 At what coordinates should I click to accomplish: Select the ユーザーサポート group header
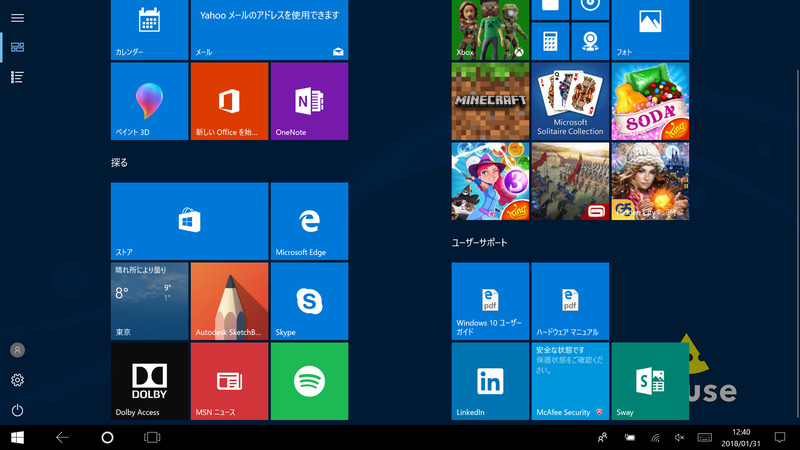pos(479,243)
